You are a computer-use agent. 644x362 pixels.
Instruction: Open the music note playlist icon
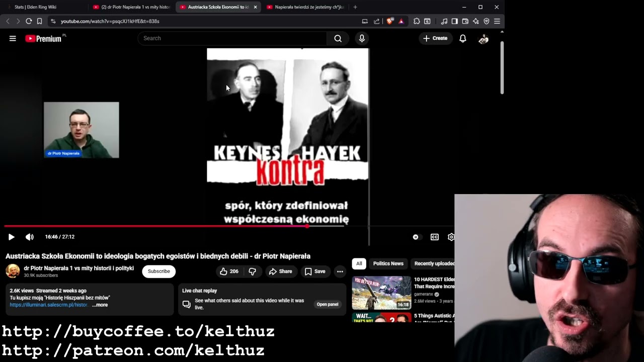(444, 21)
